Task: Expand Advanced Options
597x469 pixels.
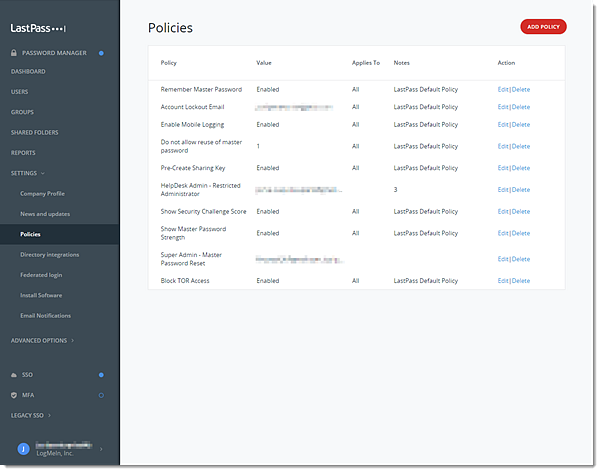Action: [72, 340]
